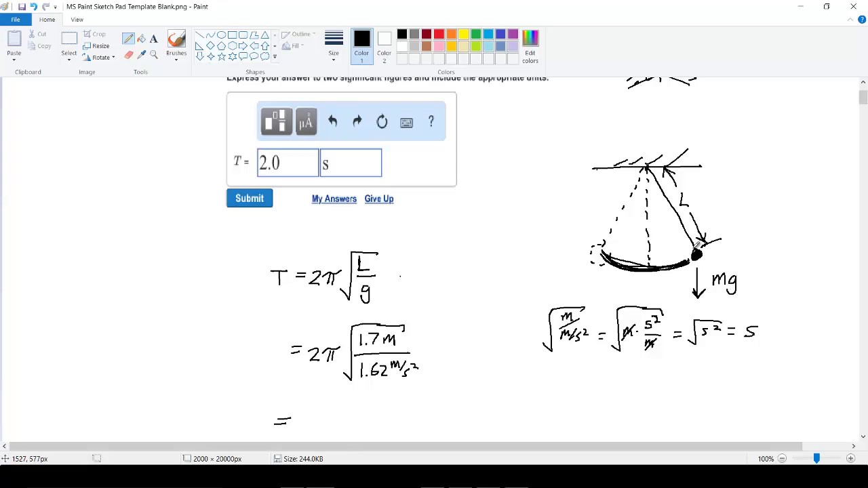
Task: Activate the Color 1 foreground selector
Action: tap(361, 47)
